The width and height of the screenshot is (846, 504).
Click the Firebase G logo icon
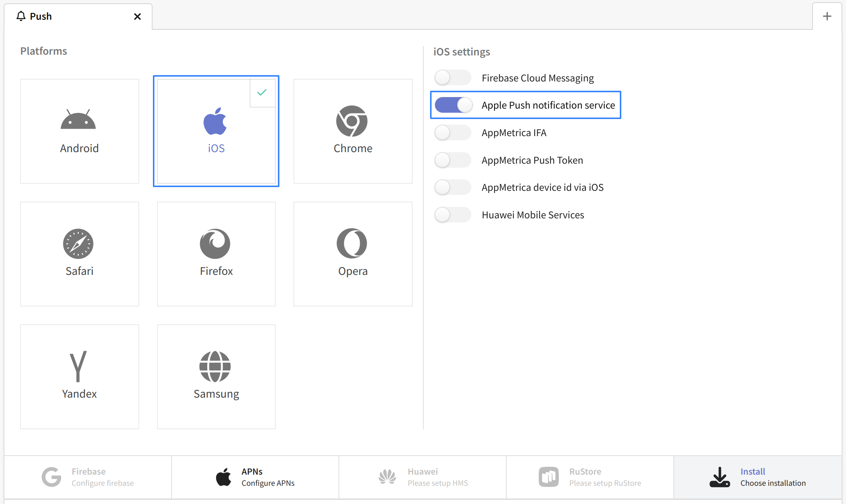(x=51, y=477)
